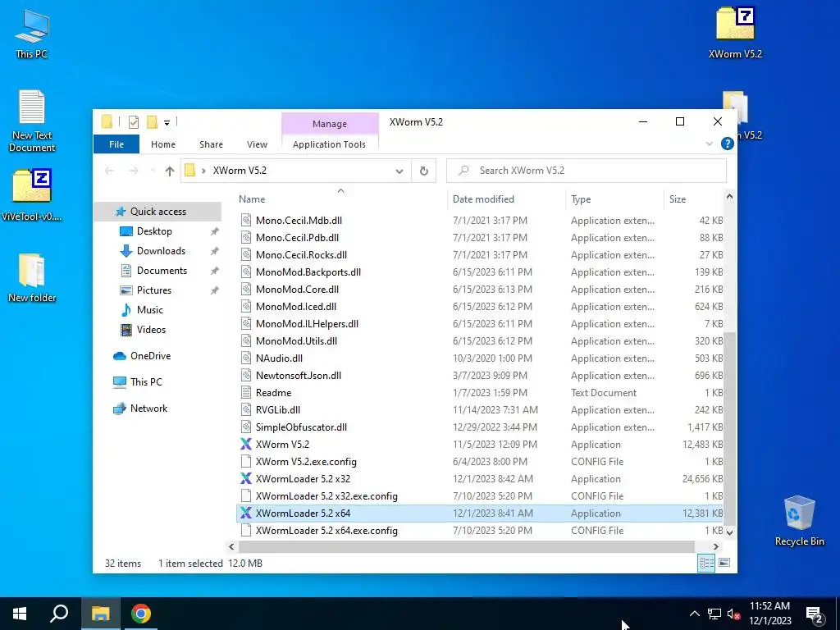Screen dimensions: 840x630
Task: Select XWormLoader 5.2 x32 application icon
Action: tap(245, 478)
